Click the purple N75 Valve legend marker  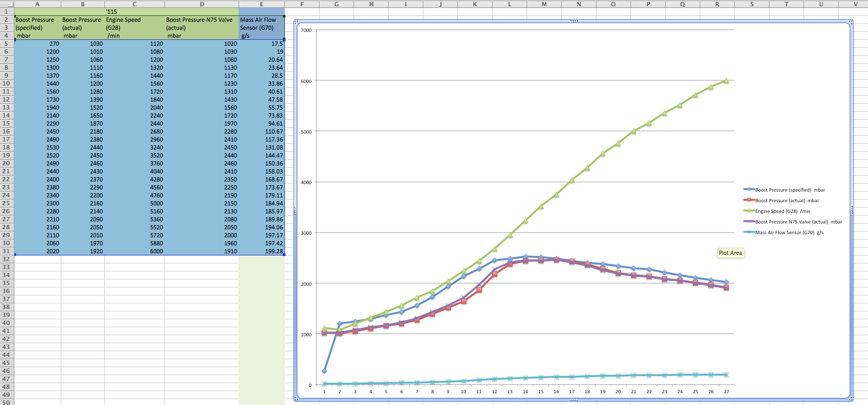749,221
